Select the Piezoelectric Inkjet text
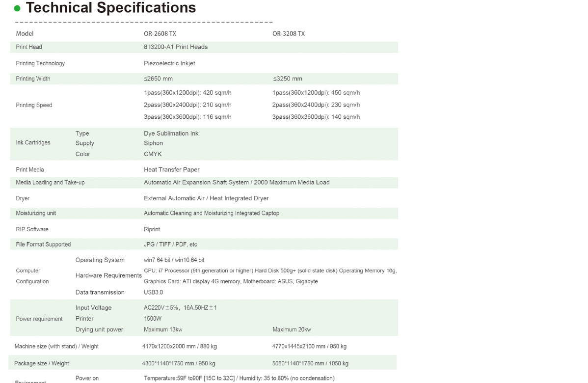This screenshot has height=383, width=588. click(x=169, y=63)
